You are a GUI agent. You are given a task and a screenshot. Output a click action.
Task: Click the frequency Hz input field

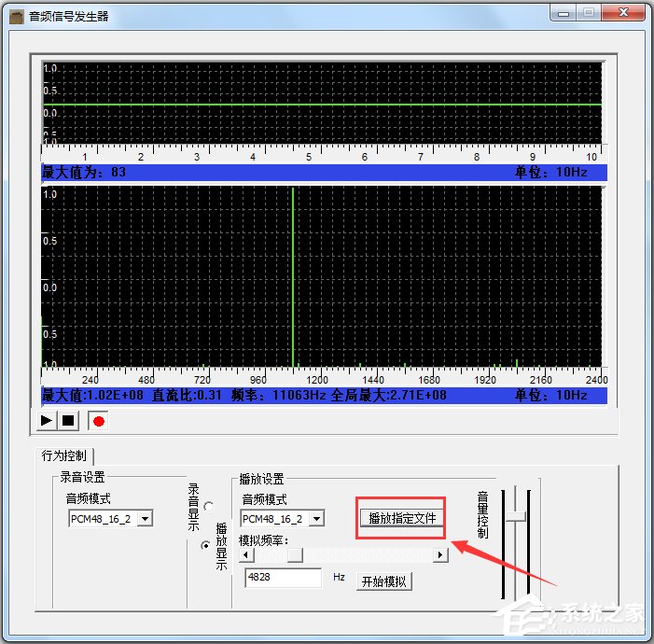(283, 579)
